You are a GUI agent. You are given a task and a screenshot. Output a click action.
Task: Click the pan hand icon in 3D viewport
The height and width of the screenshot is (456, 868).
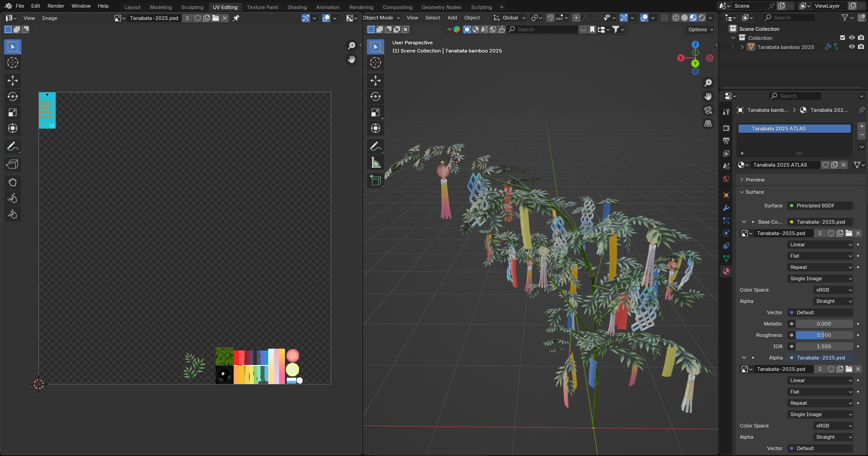(708, 96)
